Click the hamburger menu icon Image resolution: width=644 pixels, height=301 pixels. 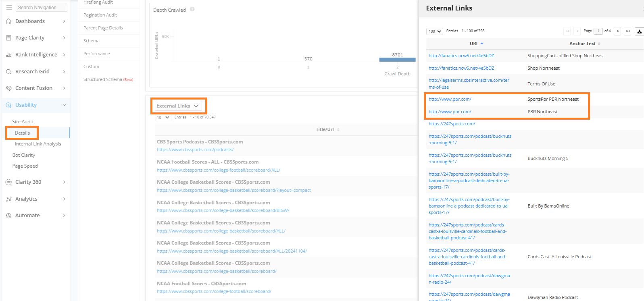(9, 7)
